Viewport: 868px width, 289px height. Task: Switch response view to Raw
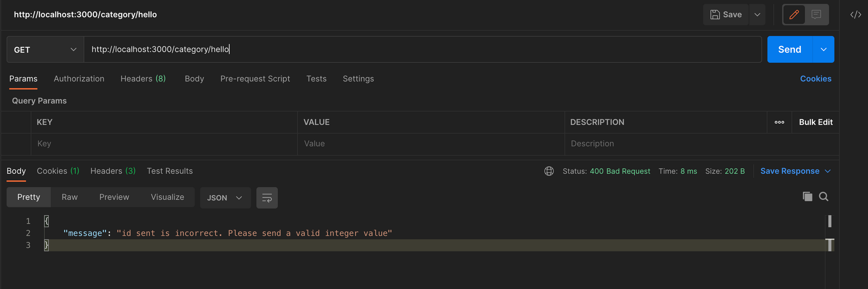coord(69,197)
